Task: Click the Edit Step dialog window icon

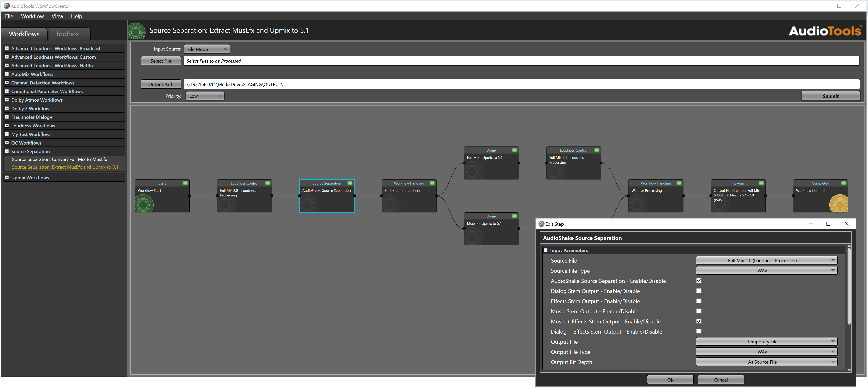Action: coord(541,224)
